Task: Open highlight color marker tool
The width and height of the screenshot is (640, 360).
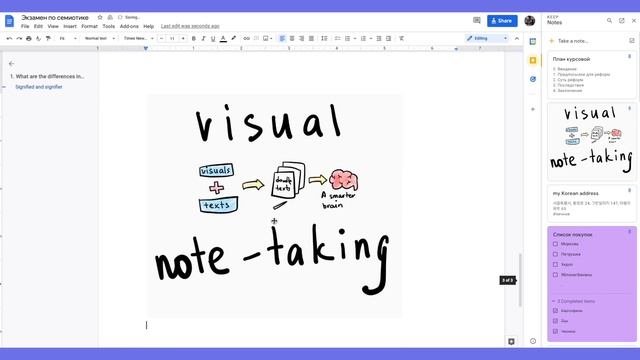Action: click(233, 38)
